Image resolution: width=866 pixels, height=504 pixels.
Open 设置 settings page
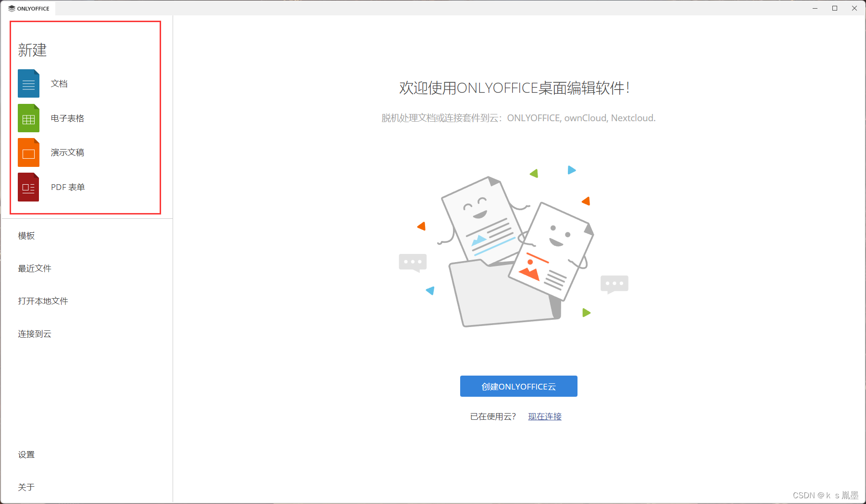pos(26,455)
